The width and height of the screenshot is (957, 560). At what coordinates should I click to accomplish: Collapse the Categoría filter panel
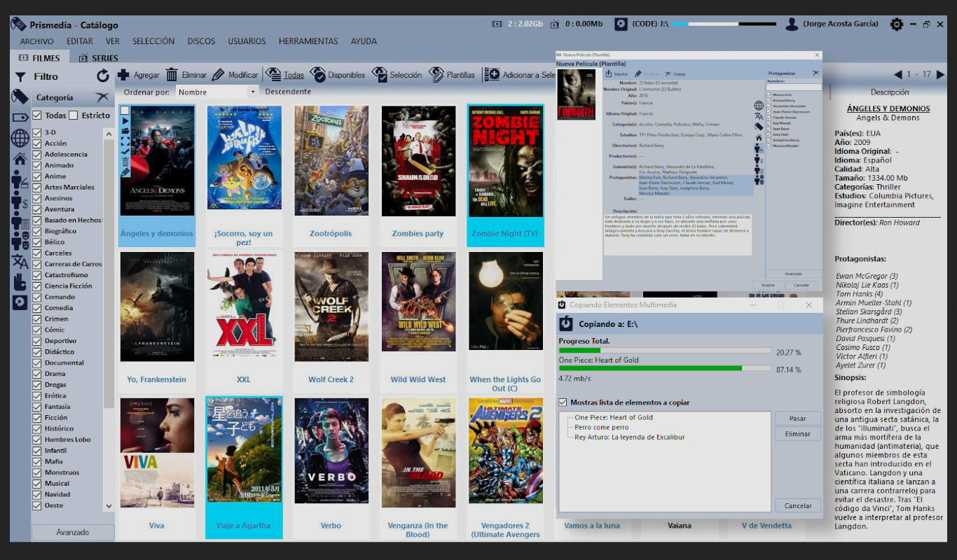coord(102,97)
